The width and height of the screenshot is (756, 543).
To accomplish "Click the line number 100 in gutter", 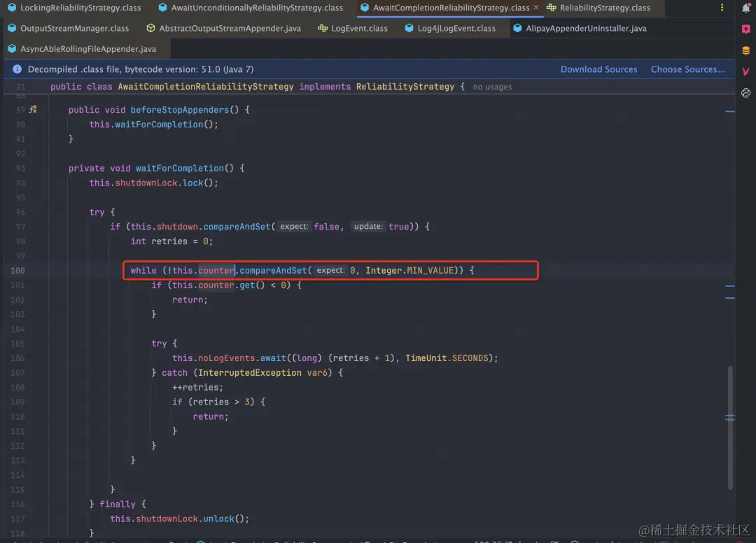I will [17, 271].
